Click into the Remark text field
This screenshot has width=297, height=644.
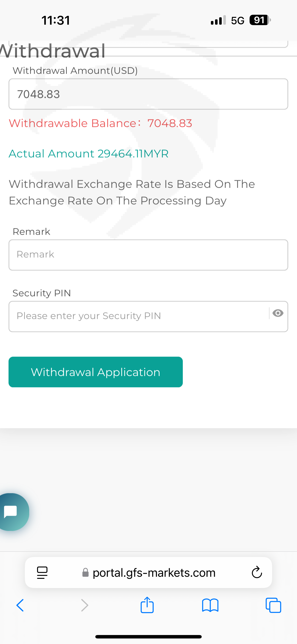pyautogui.click(x=148, y=255)
